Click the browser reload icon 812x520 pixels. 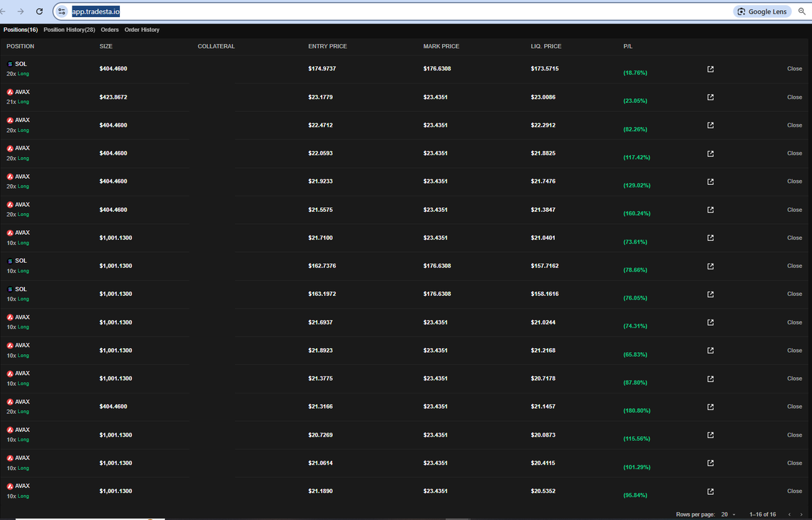39,12
